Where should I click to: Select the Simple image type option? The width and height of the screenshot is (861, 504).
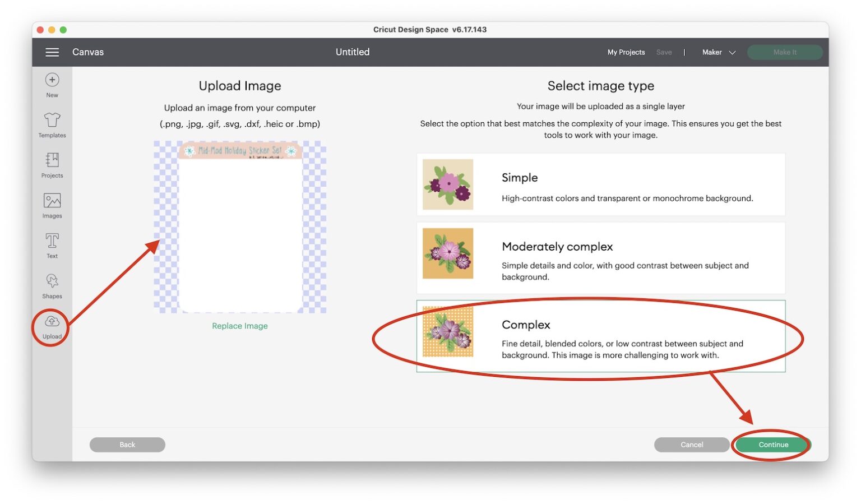600,184
